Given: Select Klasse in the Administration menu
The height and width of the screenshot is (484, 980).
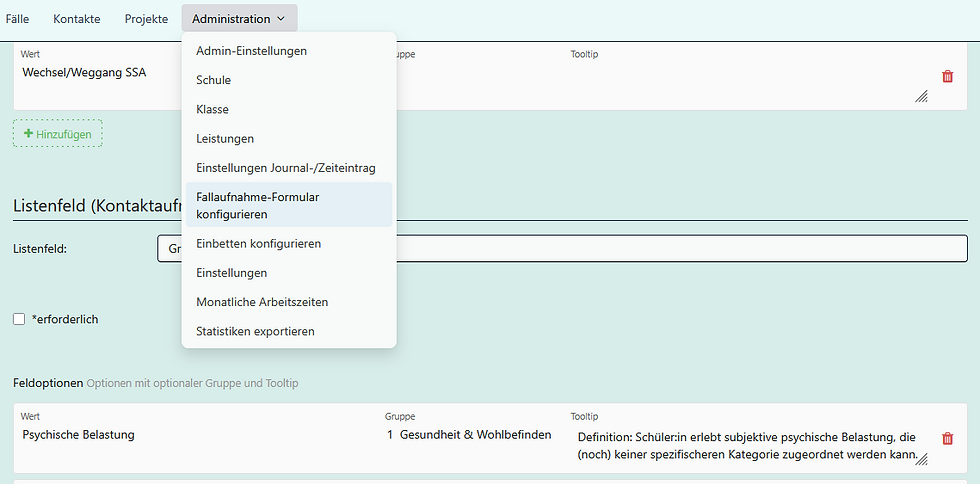Looking at the screenshot, I should tap(289, 109).
